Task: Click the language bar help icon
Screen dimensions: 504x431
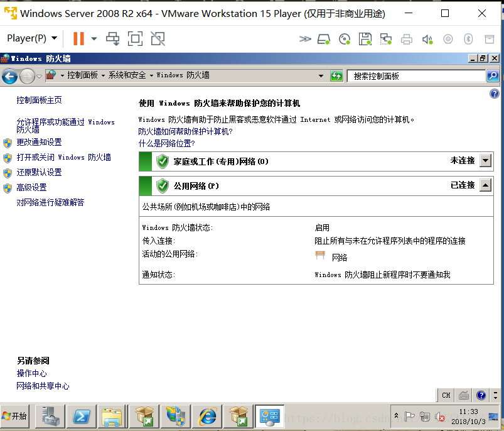Action: click(481, 395)
